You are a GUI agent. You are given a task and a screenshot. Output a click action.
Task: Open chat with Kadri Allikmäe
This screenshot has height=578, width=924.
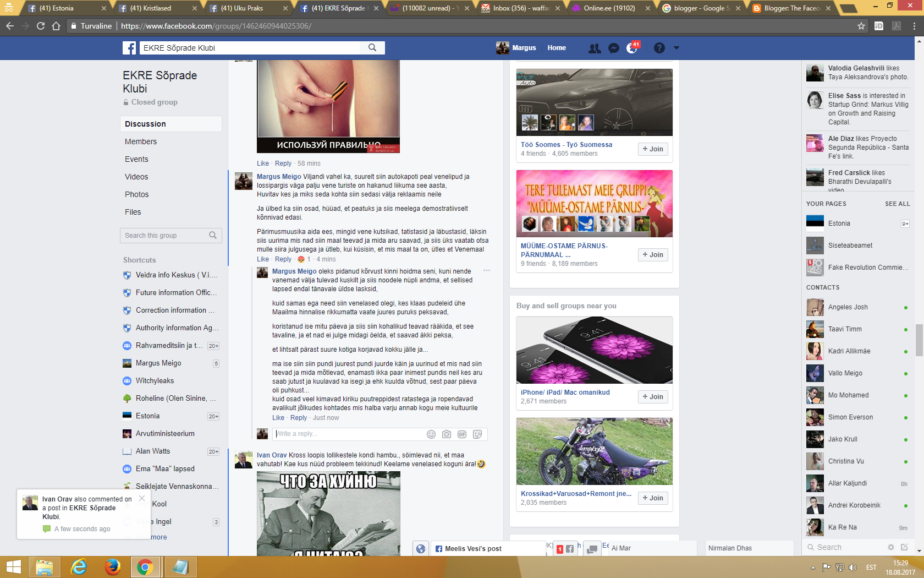coord(858,351)
